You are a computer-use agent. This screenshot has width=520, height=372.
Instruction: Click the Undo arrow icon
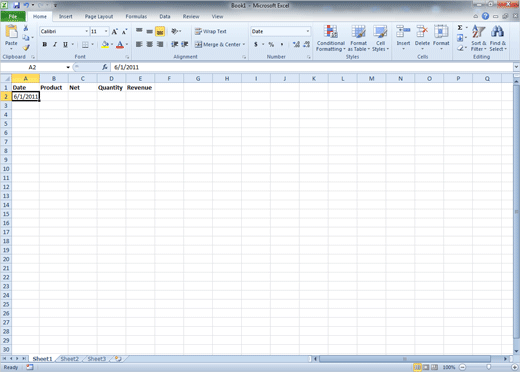pyautogui.click(x=26, y=6)
